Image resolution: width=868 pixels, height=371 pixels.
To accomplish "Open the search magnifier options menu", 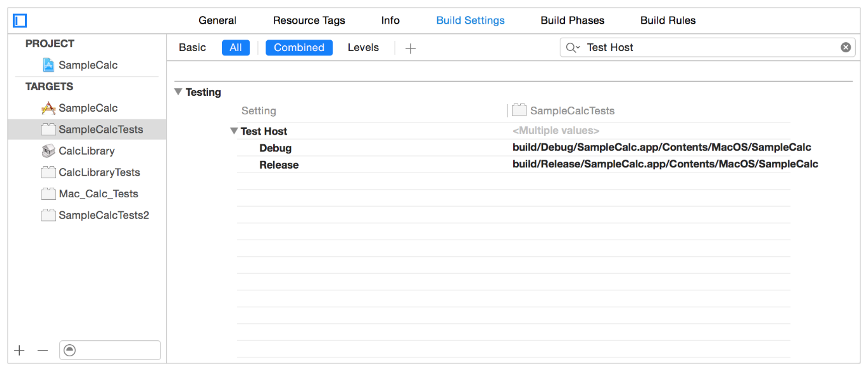I will point(572,47).
